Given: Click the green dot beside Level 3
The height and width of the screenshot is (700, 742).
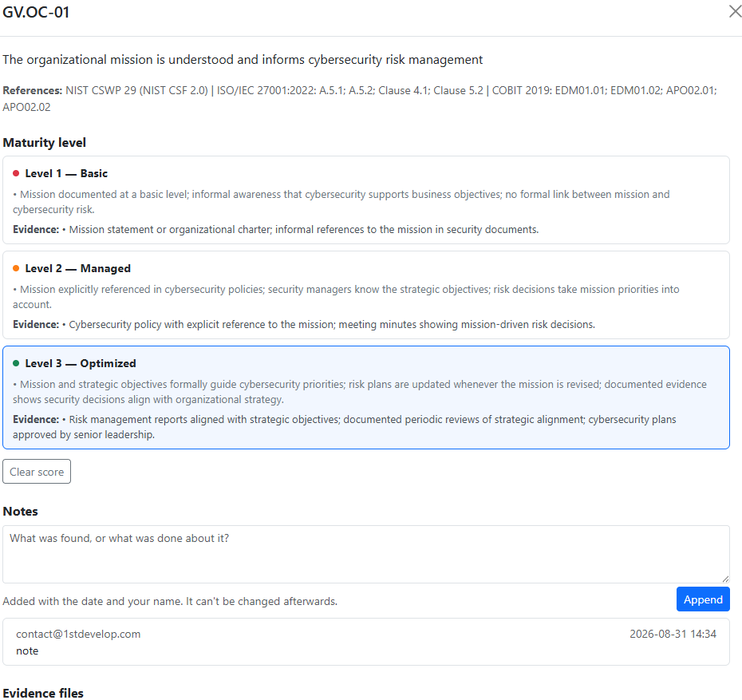Looking at the screenshot, I should [x=16, y=363].
